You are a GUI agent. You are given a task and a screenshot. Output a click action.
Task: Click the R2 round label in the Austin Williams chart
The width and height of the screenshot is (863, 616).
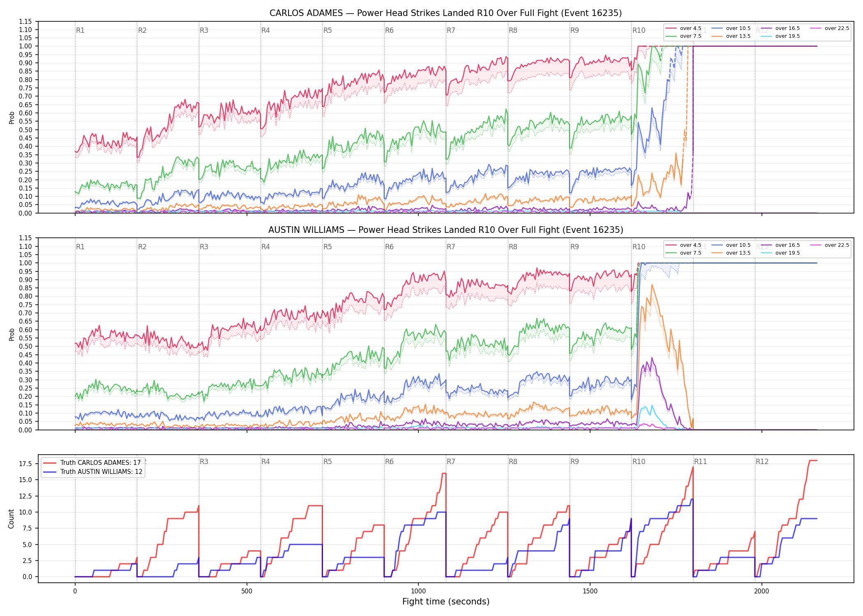142,247
